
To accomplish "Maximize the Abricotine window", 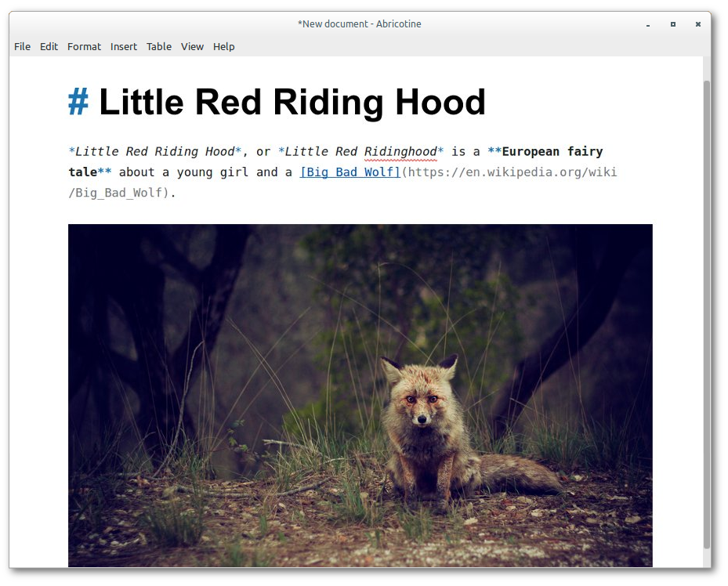I will pyautogui.click(x=672, y=24).
